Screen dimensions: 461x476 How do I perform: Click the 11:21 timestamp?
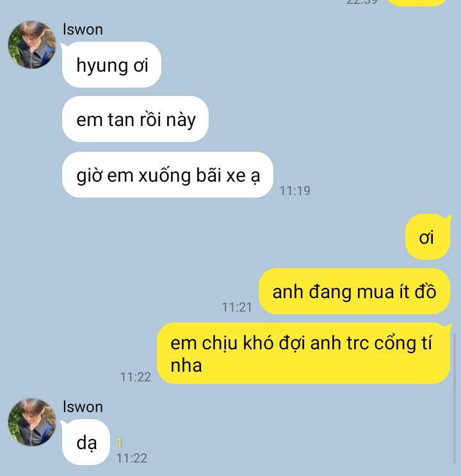click(x=237, y=307)
